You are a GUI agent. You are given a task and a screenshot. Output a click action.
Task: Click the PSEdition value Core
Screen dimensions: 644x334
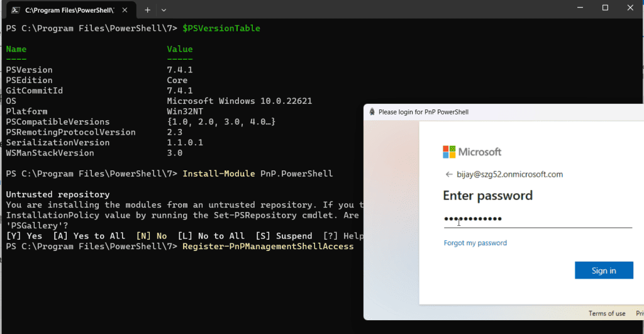pyautogui.click(x=177, y=80)
